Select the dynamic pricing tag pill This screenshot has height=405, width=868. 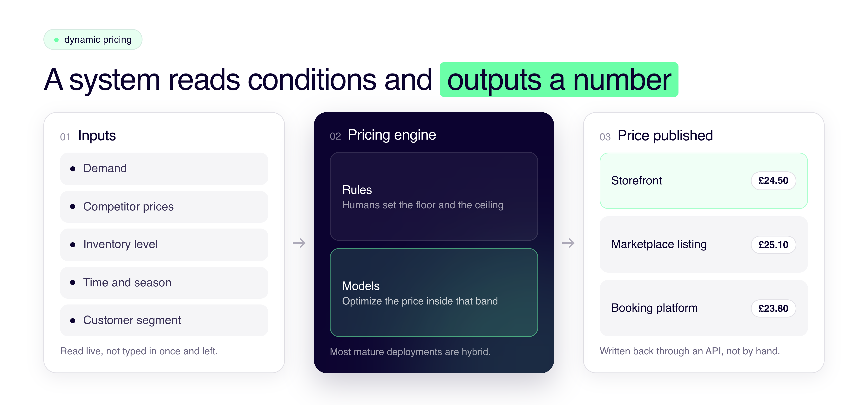point(93,40)
